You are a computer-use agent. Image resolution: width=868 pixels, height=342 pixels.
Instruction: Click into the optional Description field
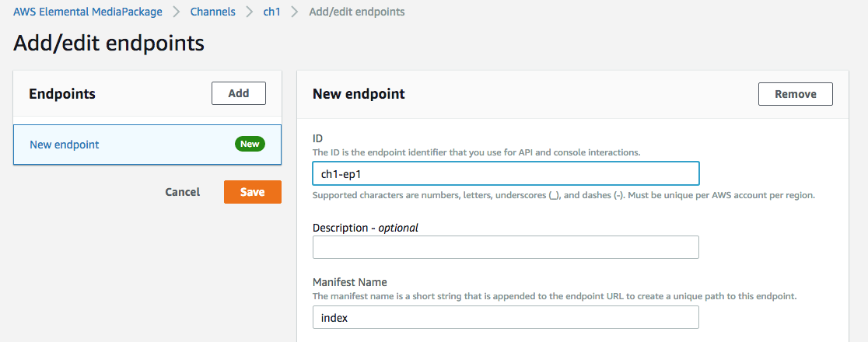(x=505, y=247)
